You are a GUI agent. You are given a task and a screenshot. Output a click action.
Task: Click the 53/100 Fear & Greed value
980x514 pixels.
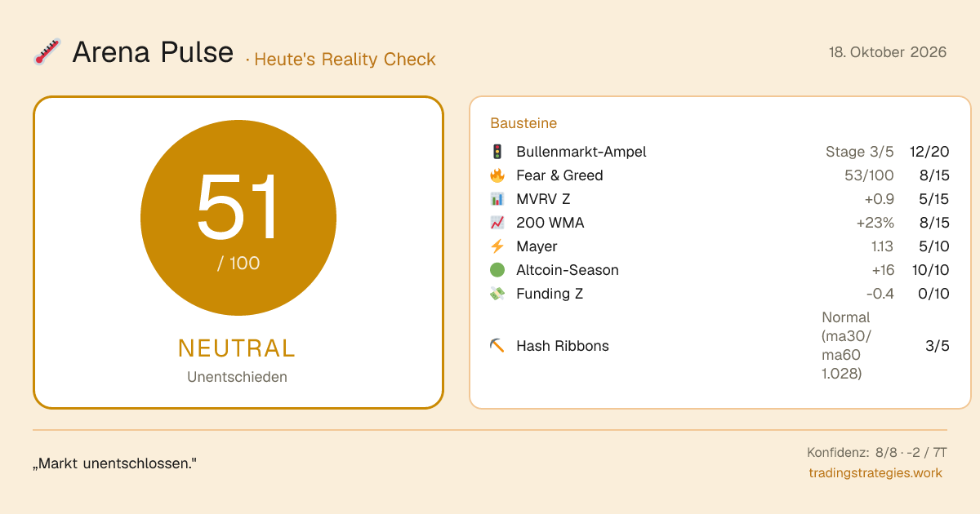[869, 175]
